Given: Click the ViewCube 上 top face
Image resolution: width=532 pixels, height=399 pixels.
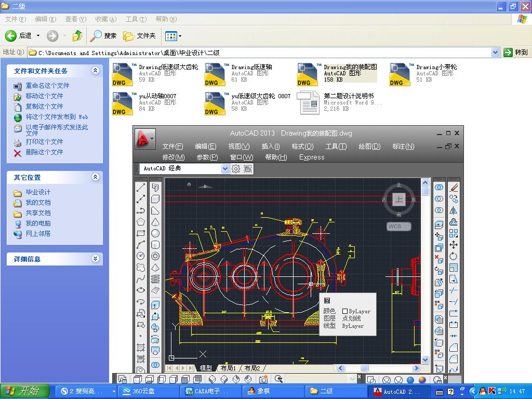Looking at the screenshot, I should [398, 200].
